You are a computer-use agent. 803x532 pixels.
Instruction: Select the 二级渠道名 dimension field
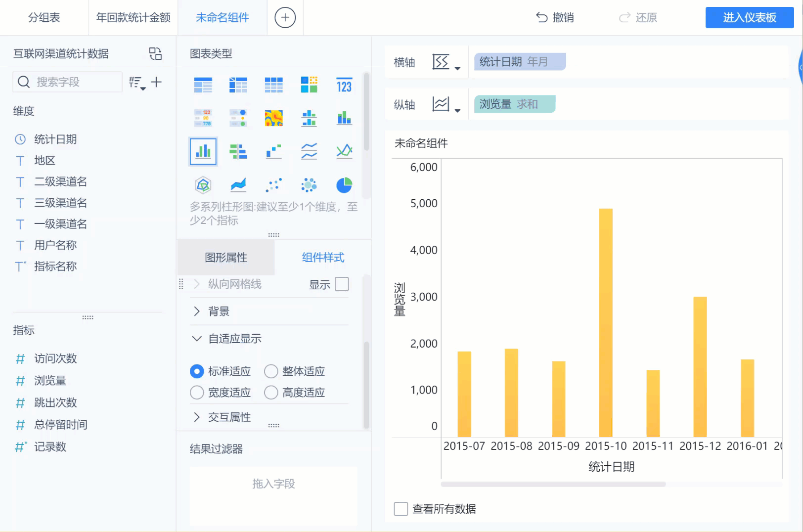coord(60,182)
